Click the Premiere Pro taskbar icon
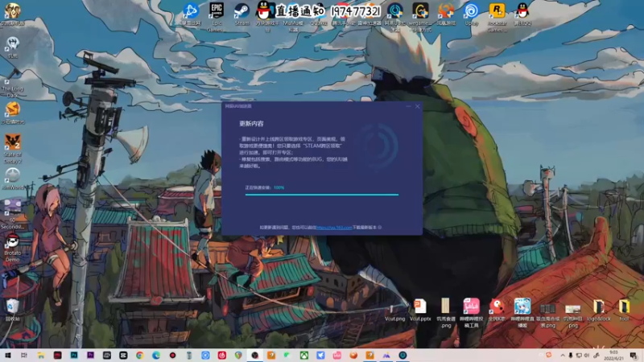644x362 pixels. tap(90, 355)
